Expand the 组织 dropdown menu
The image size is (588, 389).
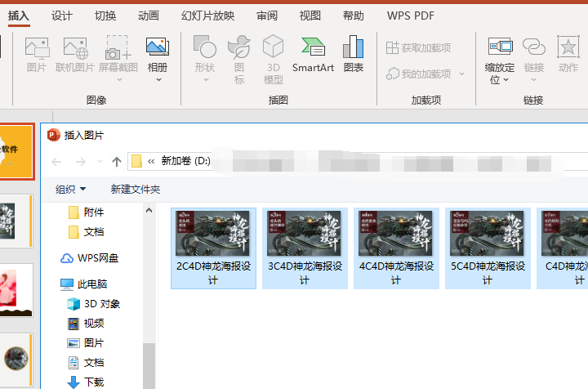click(70, 190)
